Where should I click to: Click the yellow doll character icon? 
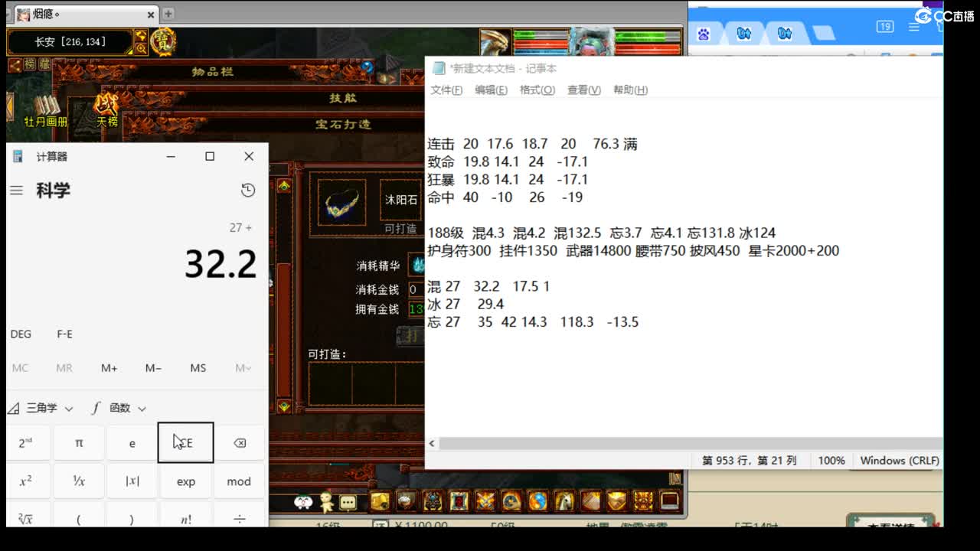(x=326, y=501)
